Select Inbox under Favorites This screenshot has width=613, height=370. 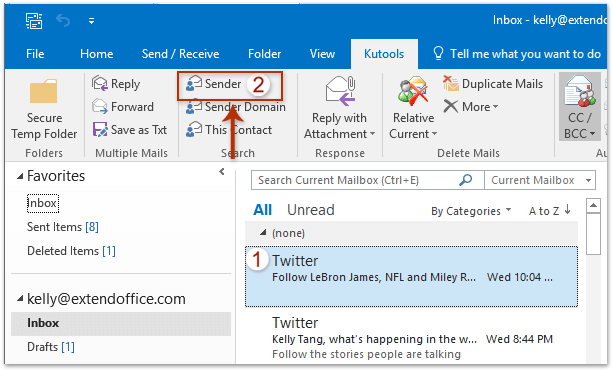[43, 203]
